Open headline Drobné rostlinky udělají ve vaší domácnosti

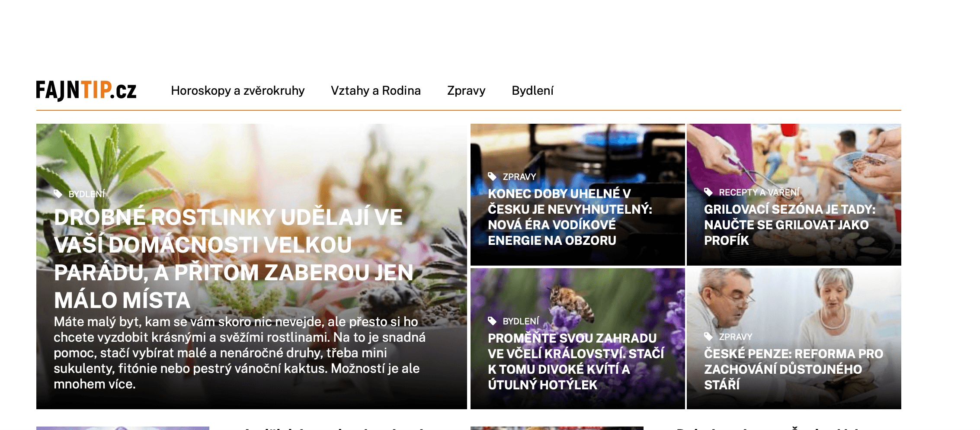(x=234, y=259)
